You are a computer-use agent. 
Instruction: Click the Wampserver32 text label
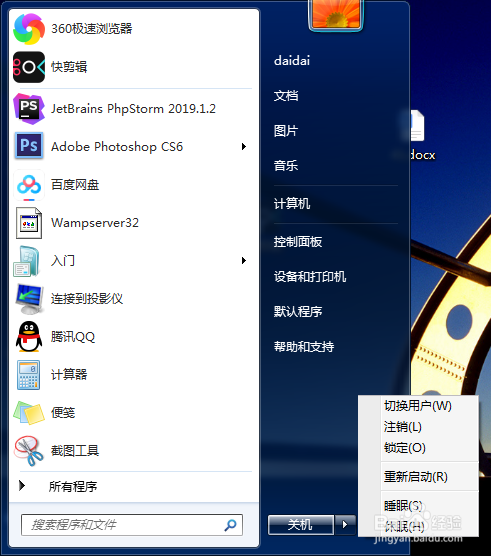pyautogui.click(x=95, y=223)
